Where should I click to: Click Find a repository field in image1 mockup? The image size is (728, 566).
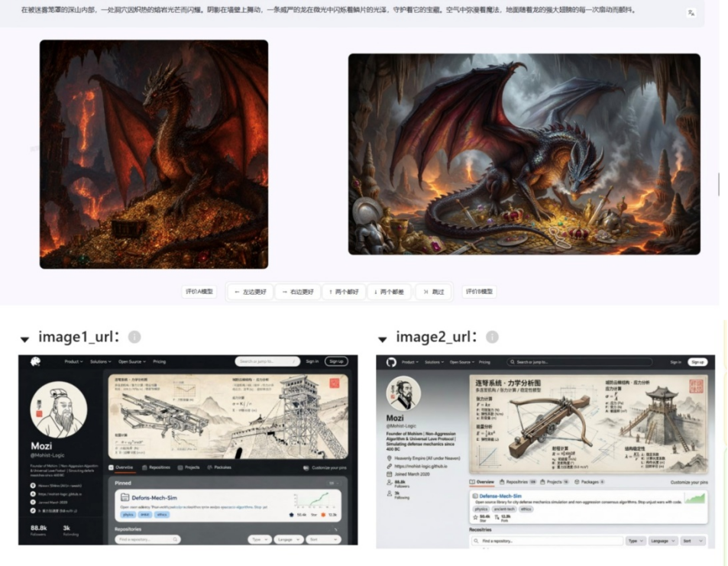[x=147, y=539]
